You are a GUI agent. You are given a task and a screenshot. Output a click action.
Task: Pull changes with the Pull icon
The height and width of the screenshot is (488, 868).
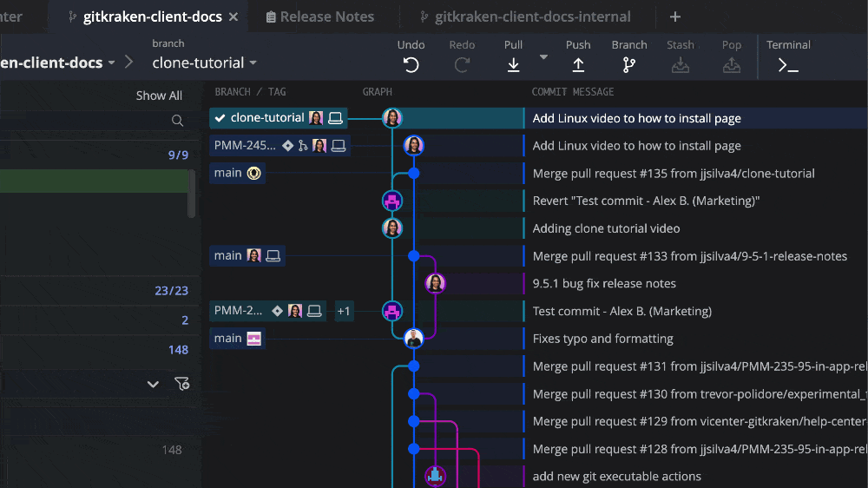(x=513, y=65)
